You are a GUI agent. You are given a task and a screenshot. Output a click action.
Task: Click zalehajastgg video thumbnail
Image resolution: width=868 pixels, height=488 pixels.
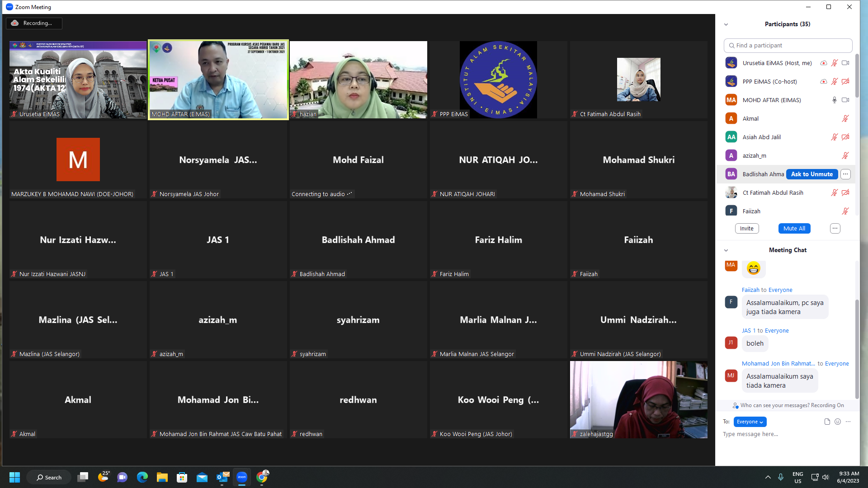(x=638, y=399)
